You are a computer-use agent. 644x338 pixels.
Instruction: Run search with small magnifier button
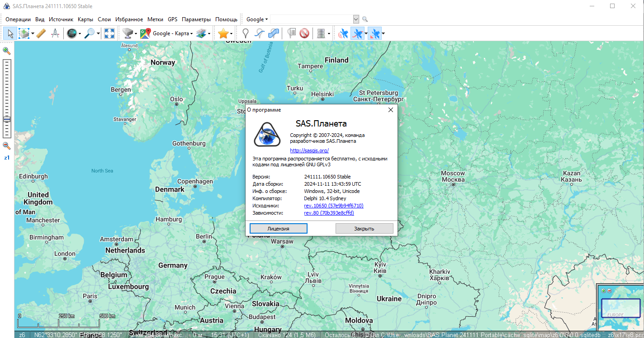[x=365, y=19]
